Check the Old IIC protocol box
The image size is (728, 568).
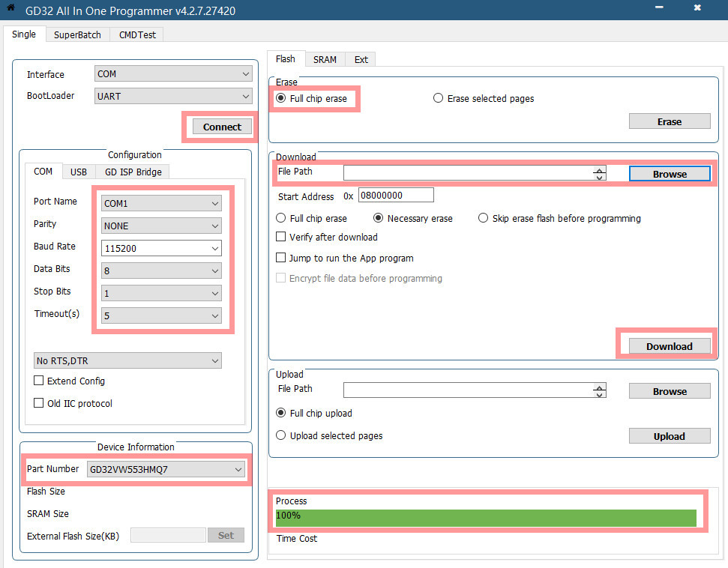[39, 403]
